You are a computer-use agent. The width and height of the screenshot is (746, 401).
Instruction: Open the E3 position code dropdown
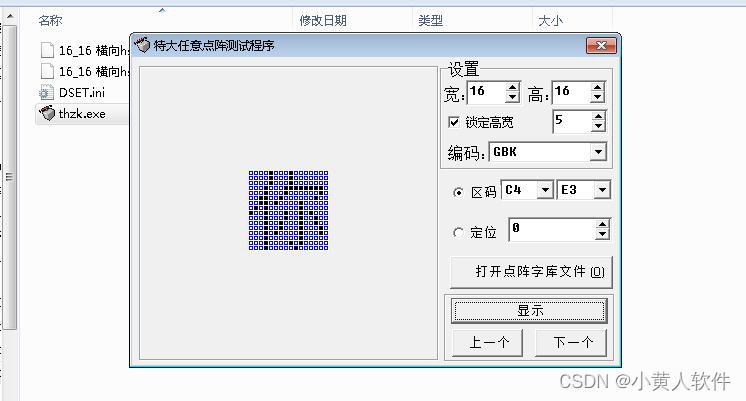(x=602, y=190)
